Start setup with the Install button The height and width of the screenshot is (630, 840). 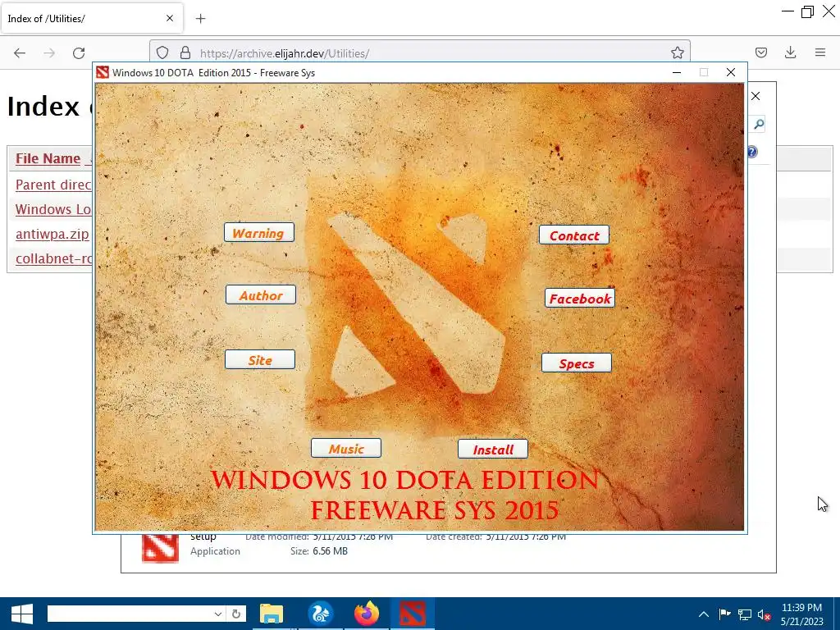click(493, 449)
